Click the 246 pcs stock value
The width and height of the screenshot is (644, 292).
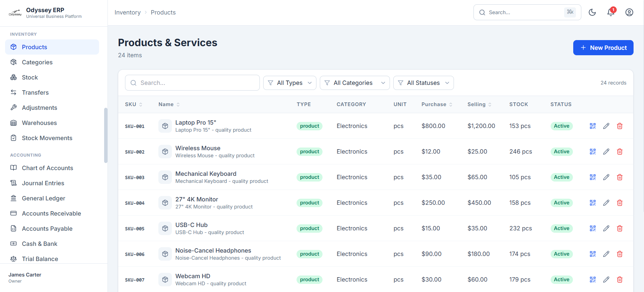[521, 152]
